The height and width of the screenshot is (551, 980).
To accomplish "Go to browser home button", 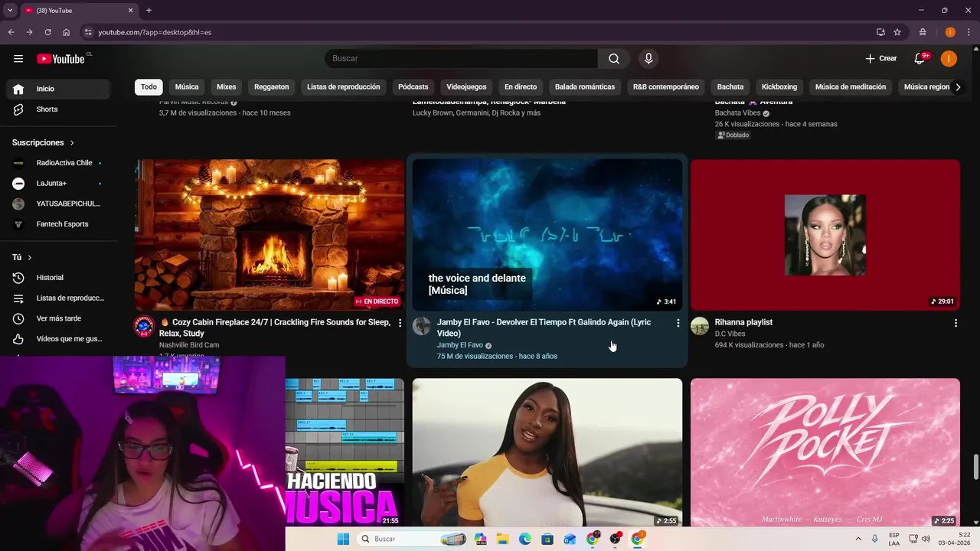I will [67, 32].
